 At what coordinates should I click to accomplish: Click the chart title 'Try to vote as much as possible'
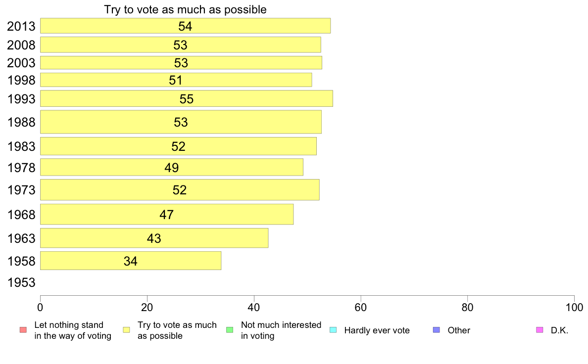click(185, 9)
